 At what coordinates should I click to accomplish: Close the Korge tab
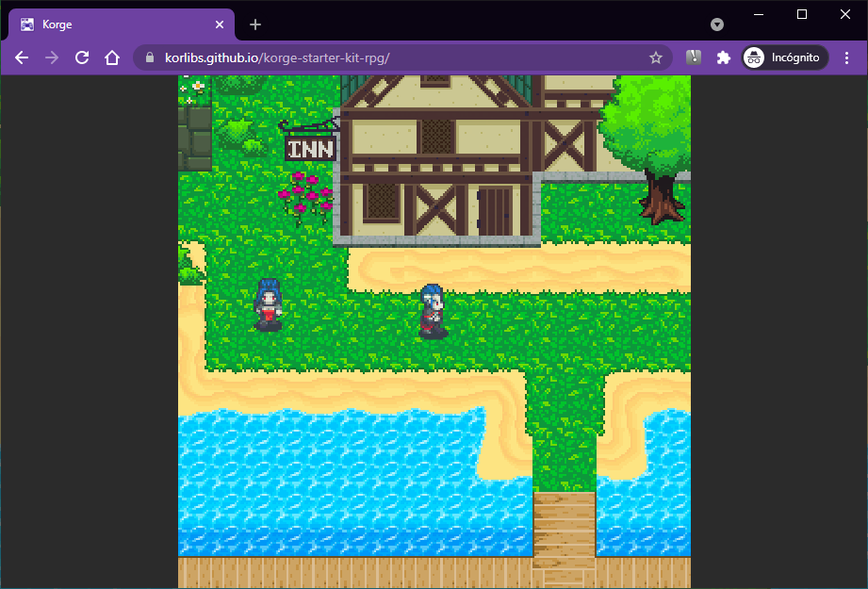click(220, 25)
